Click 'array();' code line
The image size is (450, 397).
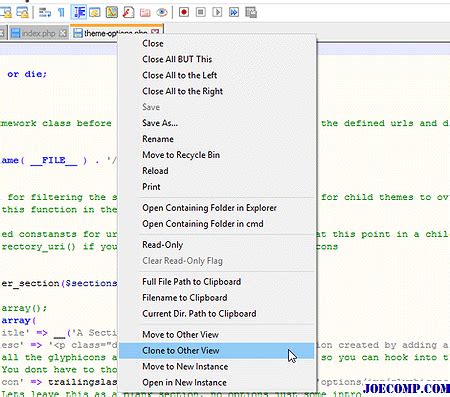(x=24, y=308)
